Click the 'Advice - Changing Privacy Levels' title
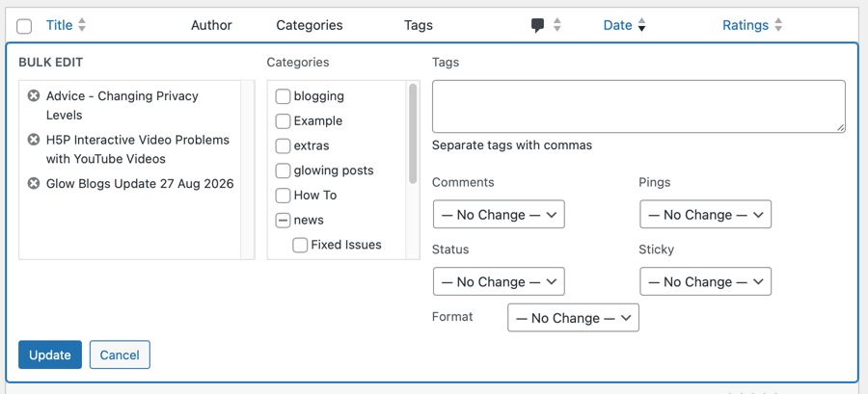 (122, 106)
